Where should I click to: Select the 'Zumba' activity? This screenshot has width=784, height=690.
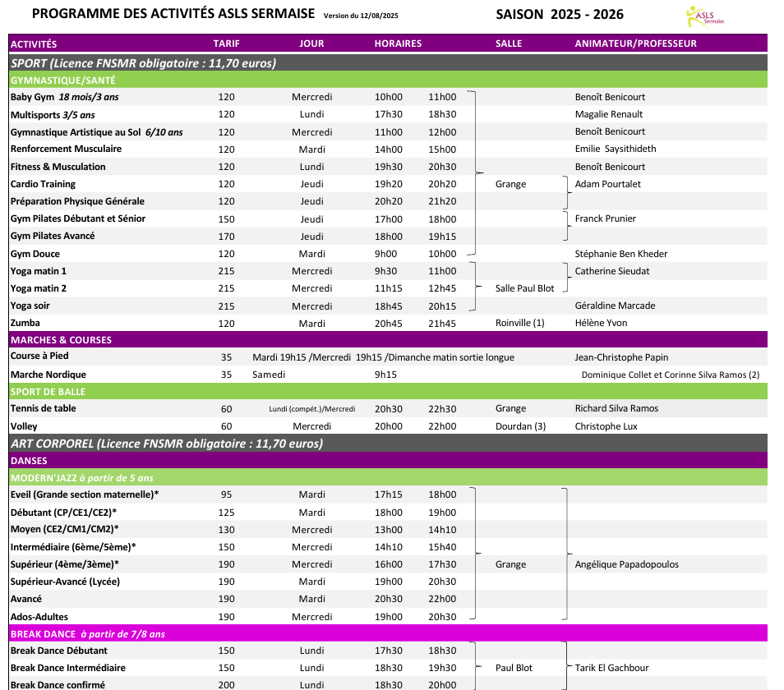click(25, 323)
